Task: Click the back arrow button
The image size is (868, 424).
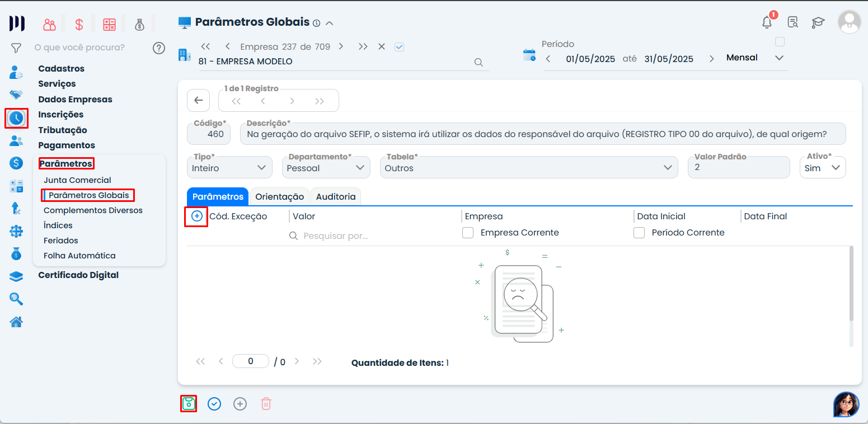Action: pos(198,100)
